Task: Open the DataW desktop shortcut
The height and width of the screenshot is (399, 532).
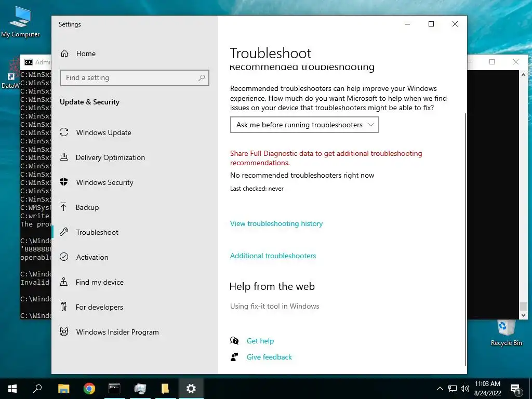Action: [x=10, y=74]
